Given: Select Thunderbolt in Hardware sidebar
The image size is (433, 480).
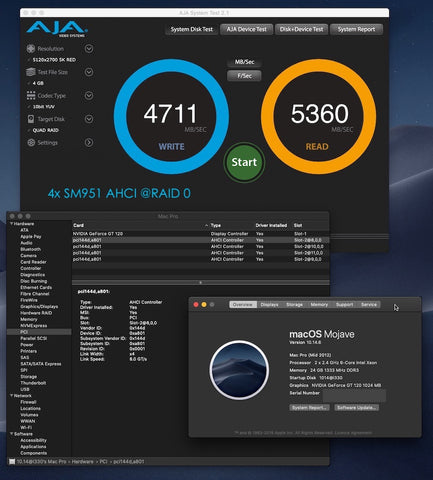Looking at the screenshot, I should point(33,383).
